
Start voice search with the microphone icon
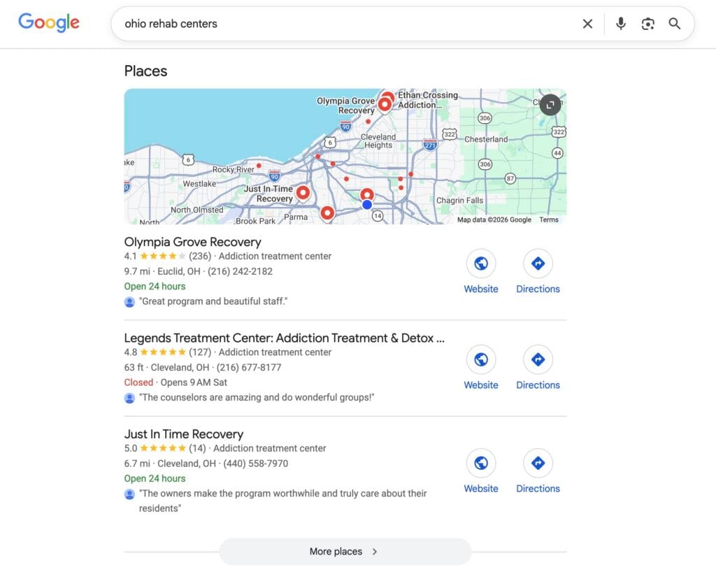click(x=621, y=24)
